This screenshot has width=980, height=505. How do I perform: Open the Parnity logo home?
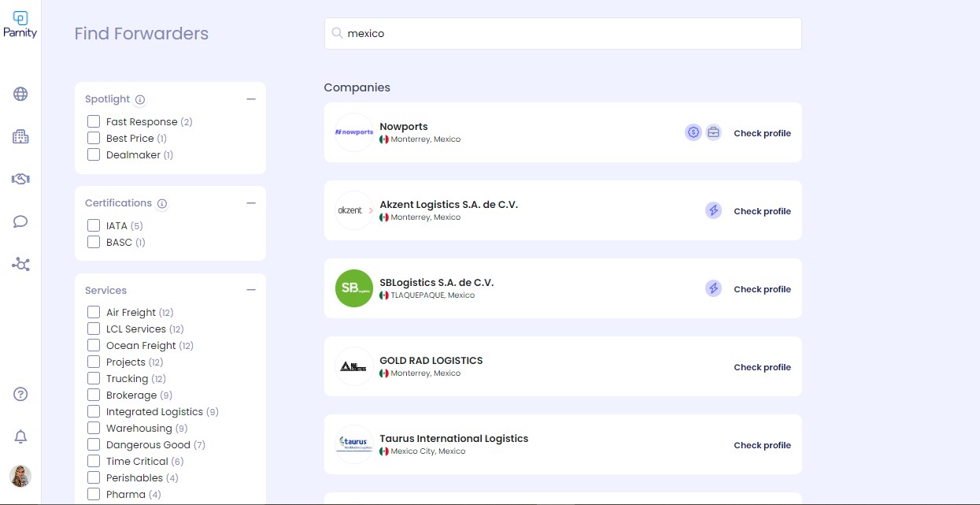coord(20,24)
